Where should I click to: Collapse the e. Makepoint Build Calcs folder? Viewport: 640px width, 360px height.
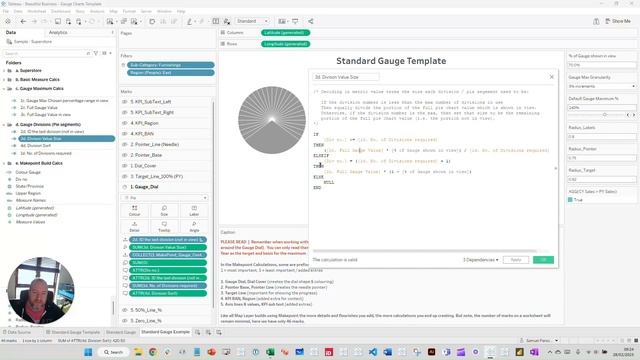[x=4, y=163]
